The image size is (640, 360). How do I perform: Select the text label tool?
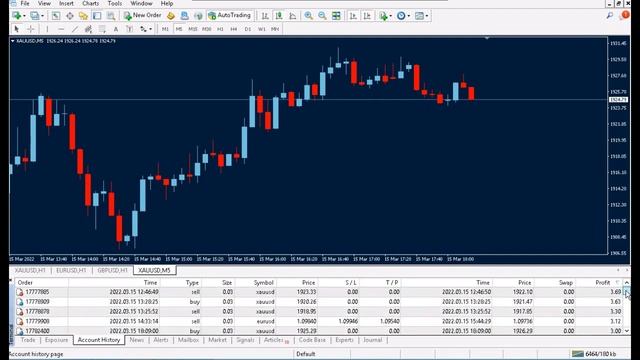(x=129, y=29)
